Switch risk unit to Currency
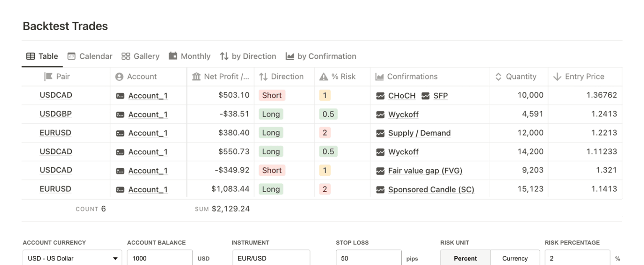This screenshot has height=265, width=644. pos(514,258)
